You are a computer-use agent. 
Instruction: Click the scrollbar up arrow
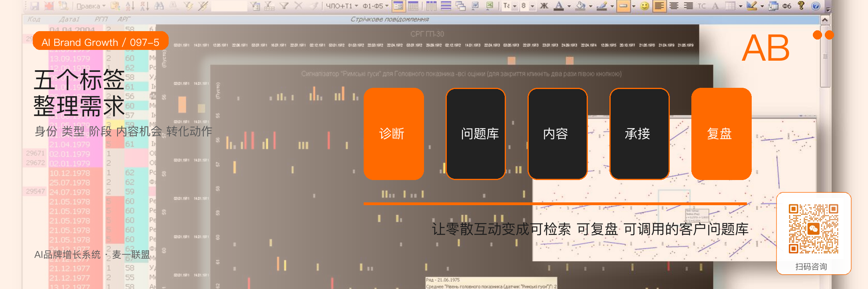[825, 20]
